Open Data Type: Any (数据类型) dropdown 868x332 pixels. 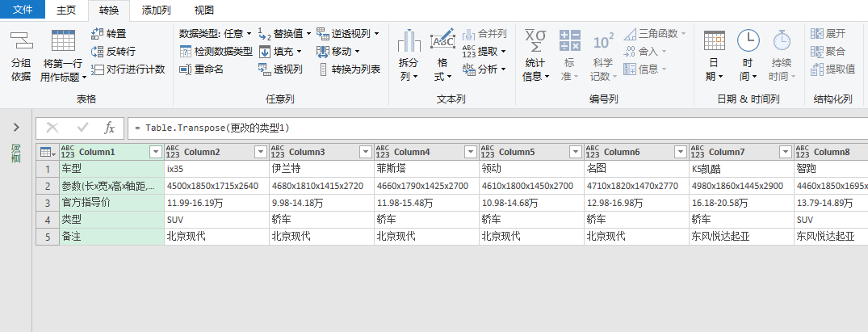point(216,34)
